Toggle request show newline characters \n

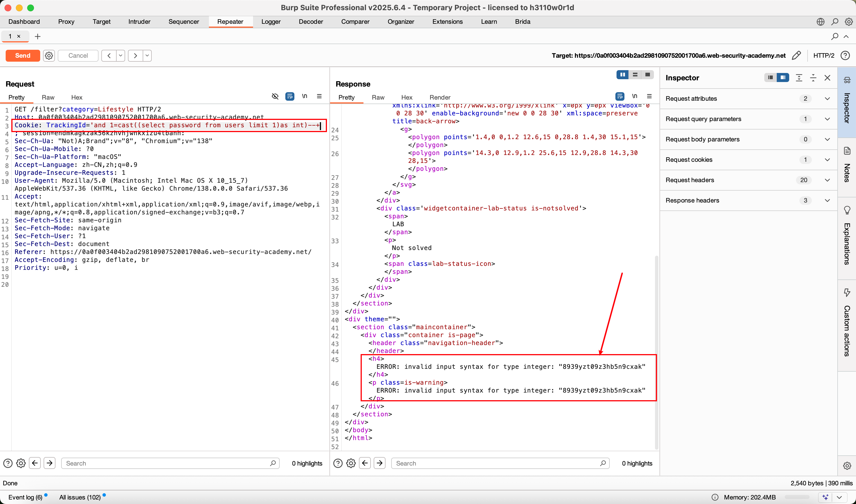tap(305, 96)
